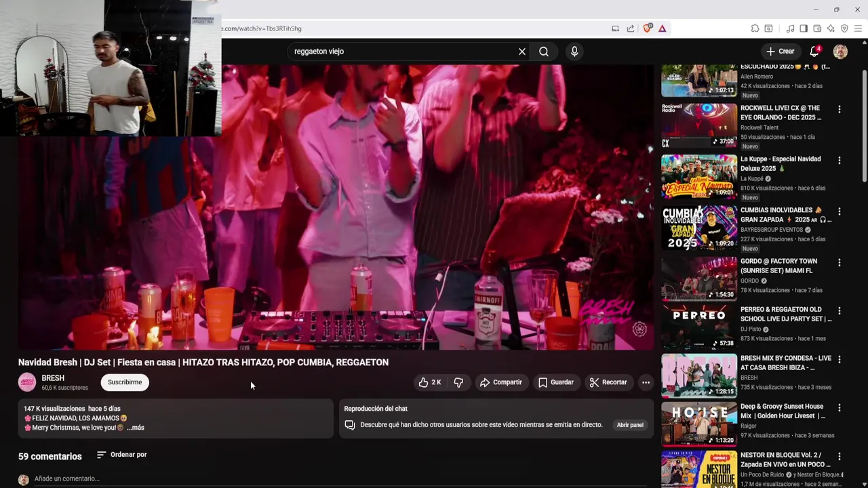This screenshot has width=868, height=488.
Task: Open the La Kuppe 1:09:01 thumbnail
Action: [699, 176]
